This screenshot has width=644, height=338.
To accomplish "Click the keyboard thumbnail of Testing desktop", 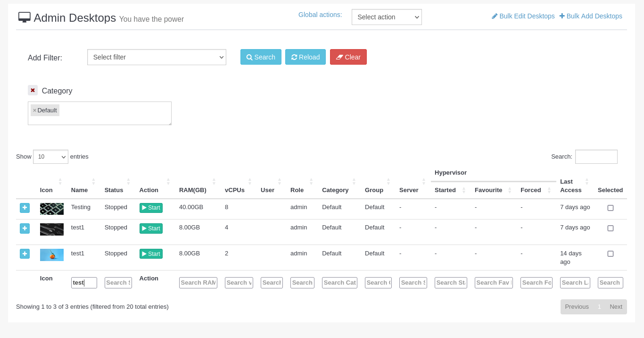I will (x=52, y=209).
